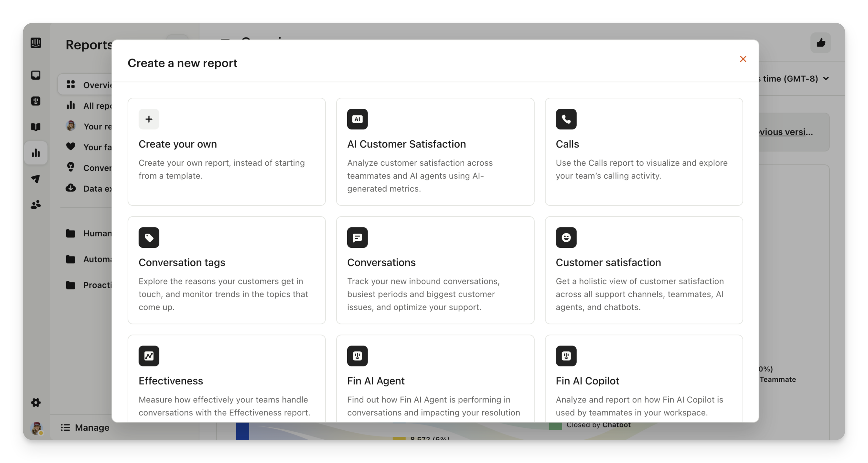
Task: Choose the Conversation tags tag icon
Action: click(x=149, y=237)
